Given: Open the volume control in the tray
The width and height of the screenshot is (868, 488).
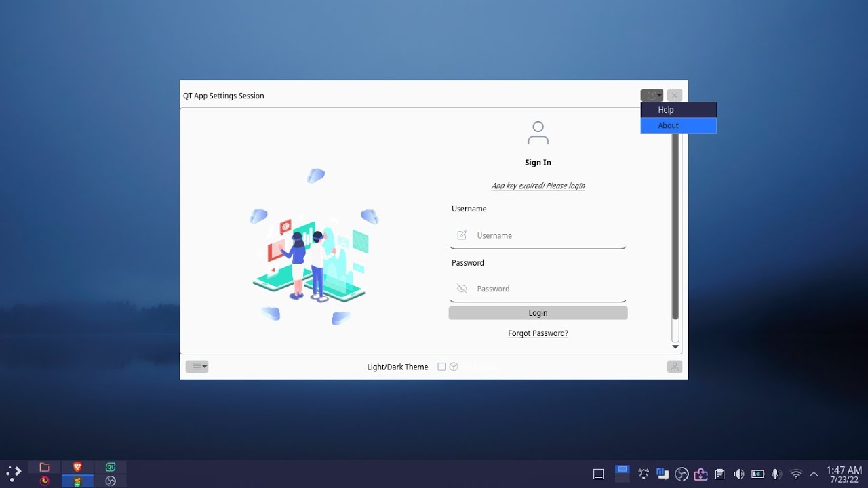Looking at the screenshot, I should click(x=739, y=474).
